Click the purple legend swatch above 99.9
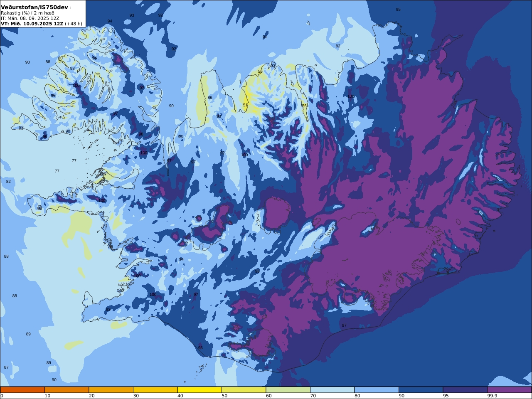 pos(510,390)
